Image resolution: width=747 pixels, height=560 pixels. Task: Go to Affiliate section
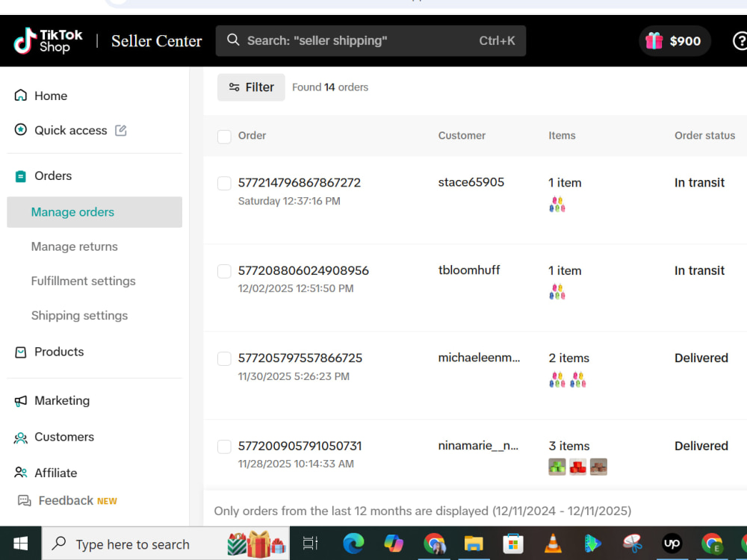coord(56,473)
